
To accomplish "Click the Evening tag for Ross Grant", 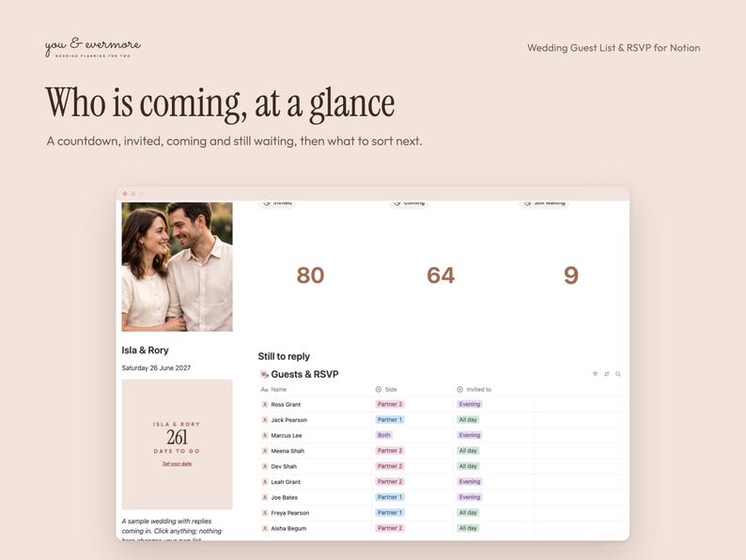I will [470, 404].
